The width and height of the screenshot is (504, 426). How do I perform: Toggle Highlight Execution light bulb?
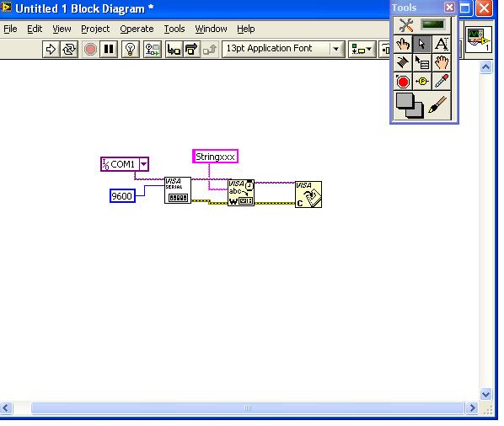(130, 49)
